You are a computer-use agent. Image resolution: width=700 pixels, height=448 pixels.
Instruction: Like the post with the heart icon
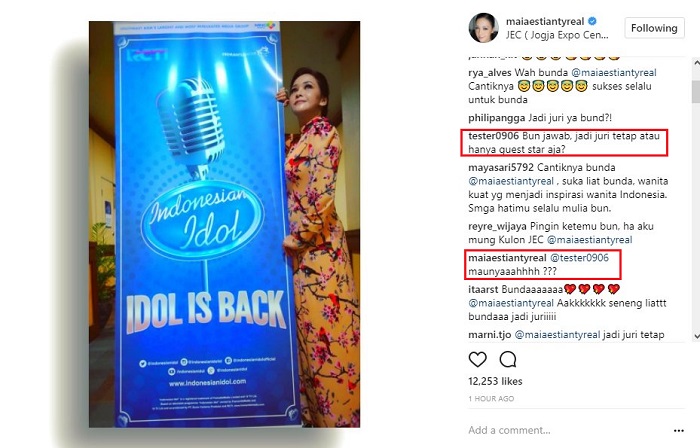tap(477, 359)
